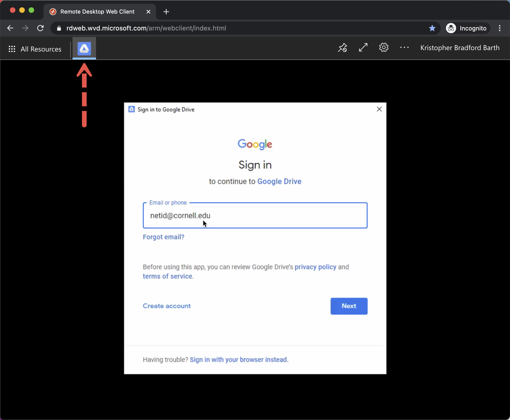Click the Next button
Screen dimensions: 510x420
click(349, 306)
